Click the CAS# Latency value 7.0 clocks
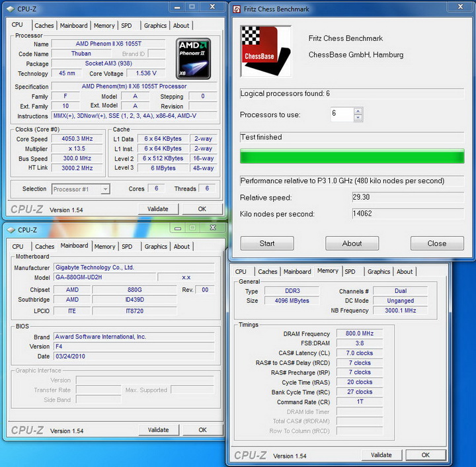Viewport: 476px width, 467px height. pyautogui.click(x=360, y=353)
